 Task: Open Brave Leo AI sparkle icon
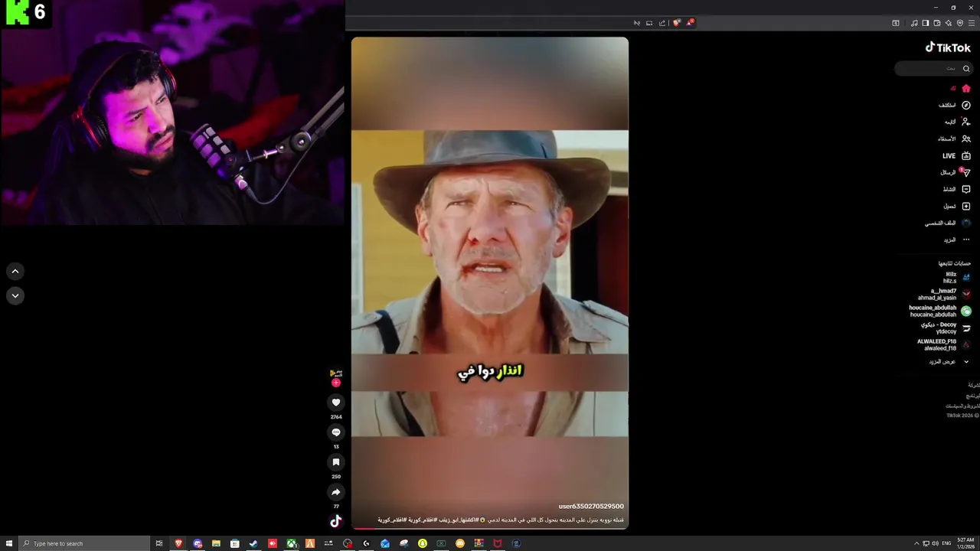[x=949, y=23]
